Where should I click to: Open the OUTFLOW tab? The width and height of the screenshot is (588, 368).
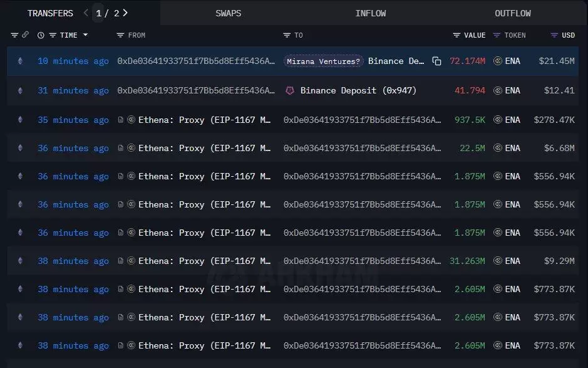point(513,13)
